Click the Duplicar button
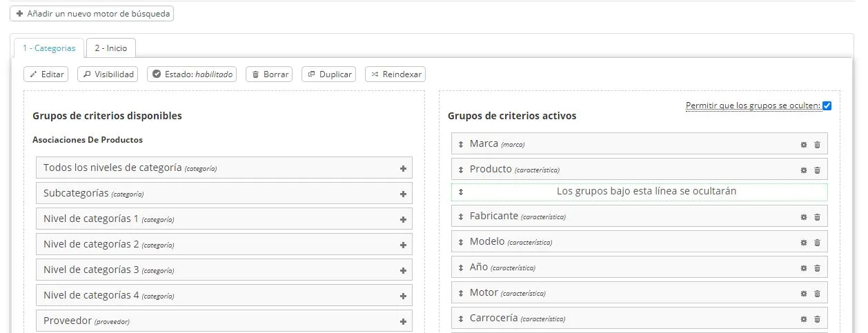 pyautogui.click(x=328, y=74)
